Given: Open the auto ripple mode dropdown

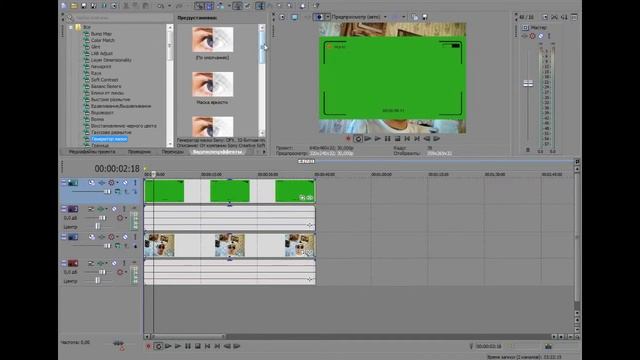Looking at the screenshot, I should pos(229,6).
